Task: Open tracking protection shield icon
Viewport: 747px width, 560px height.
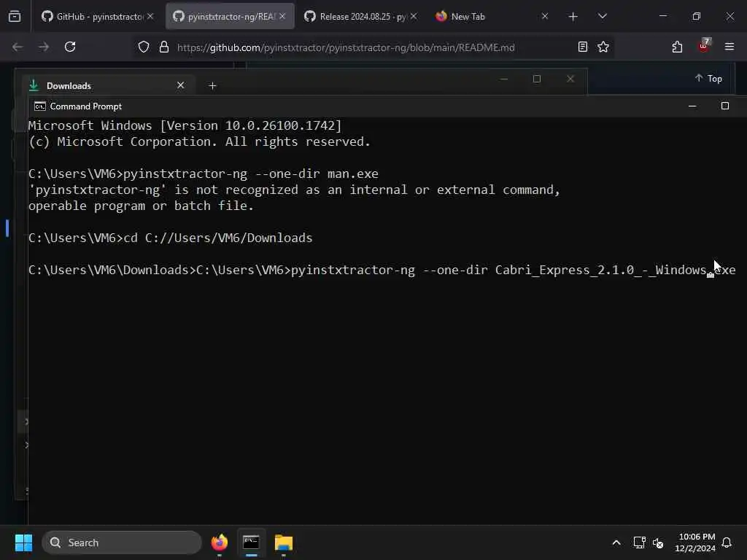Action: click(144, 47)
